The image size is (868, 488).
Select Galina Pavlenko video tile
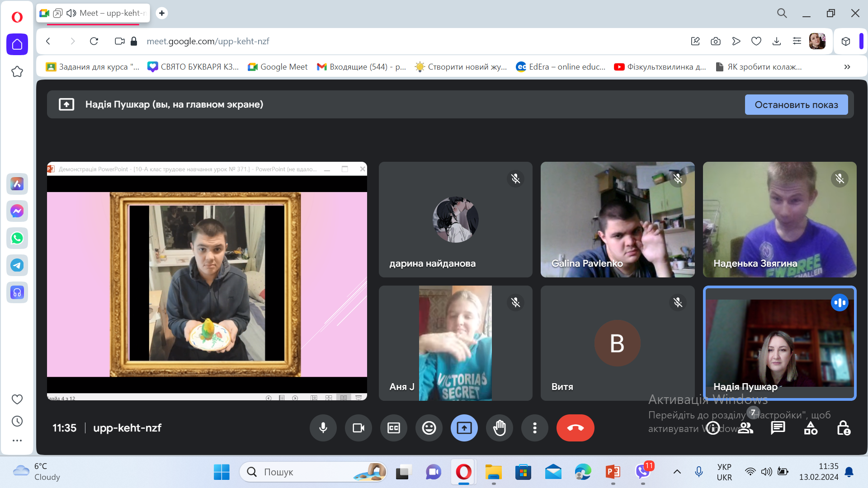coord(618,220)
